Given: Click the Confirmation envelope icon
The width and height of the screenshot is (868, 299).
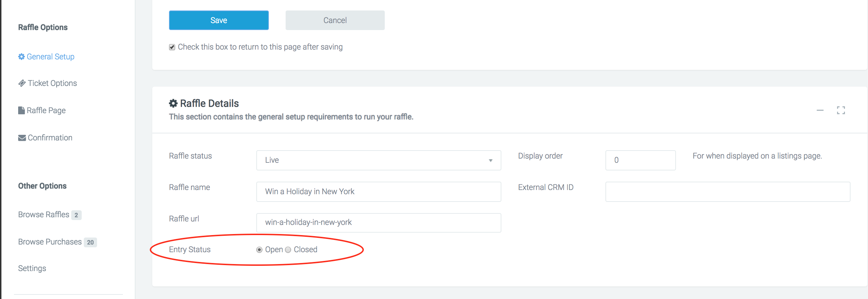Looking at the screenshot, I should point(22,138).
